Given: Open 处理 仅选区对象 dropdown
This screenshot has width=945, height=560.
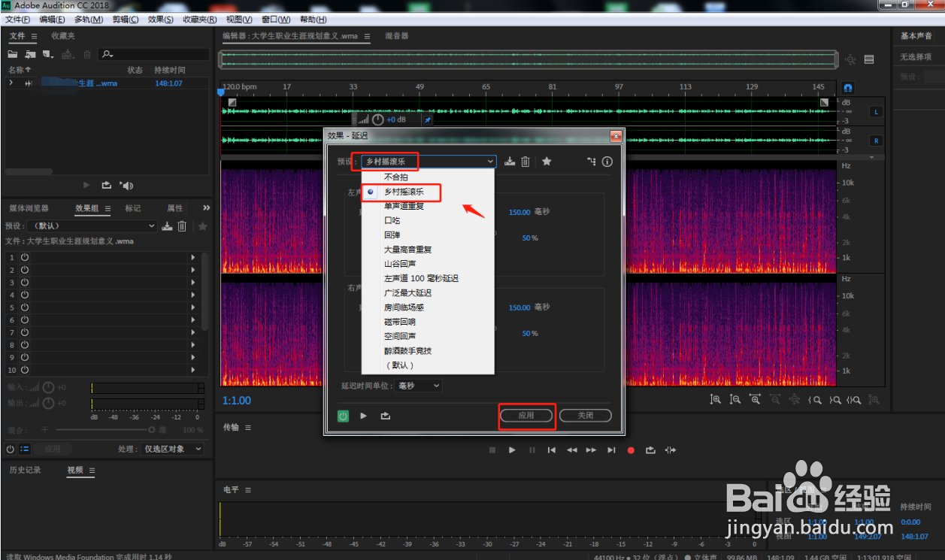Looking at the screenshot, I should 171,449.
